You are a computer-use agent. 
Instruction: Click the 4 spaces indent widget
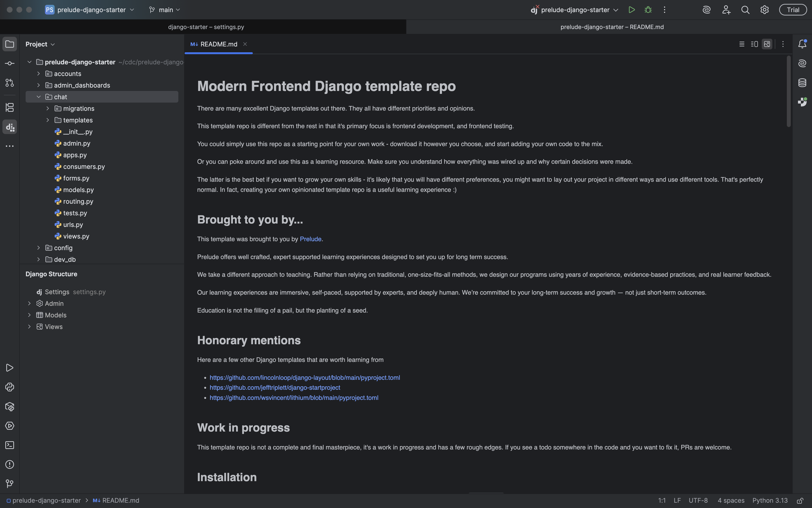731,501
